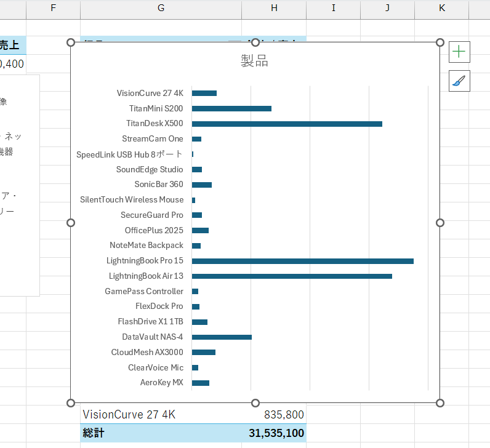
Task: Select the FlashDrive X1 1TB bar
Action: pyautogui.click(x=199, y=322)
